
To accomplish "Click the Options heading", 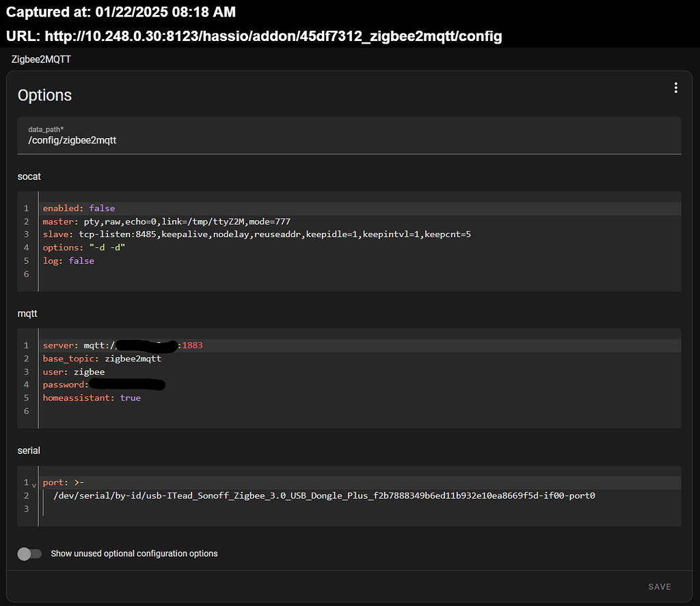I will pyautogui.click(x=44, y=96).
